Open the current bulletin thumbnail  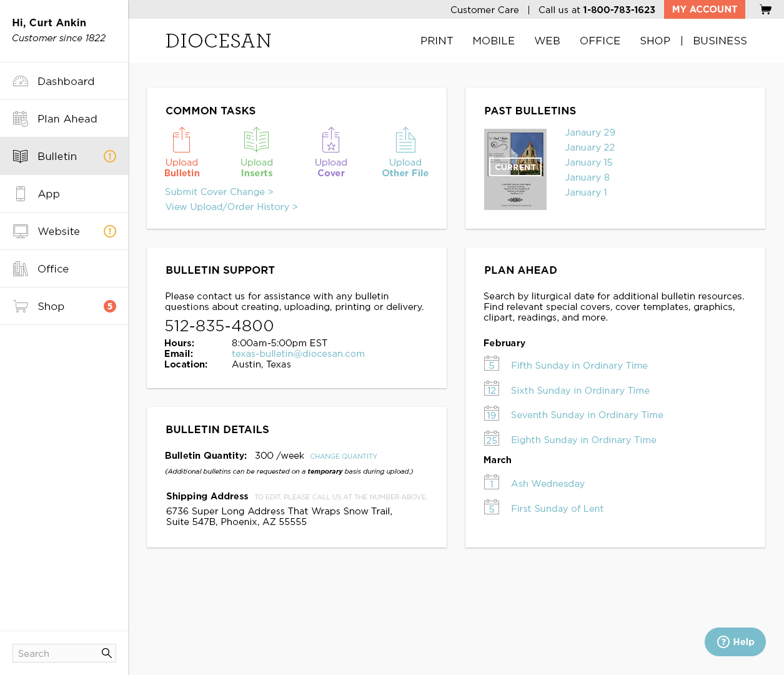tap(515, 169)
